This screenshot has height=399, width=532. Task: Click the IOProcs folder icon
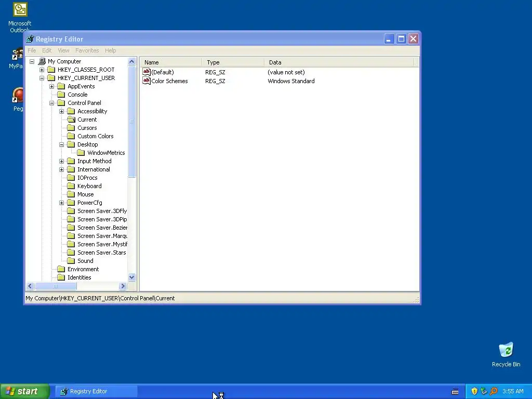point(71,178)
